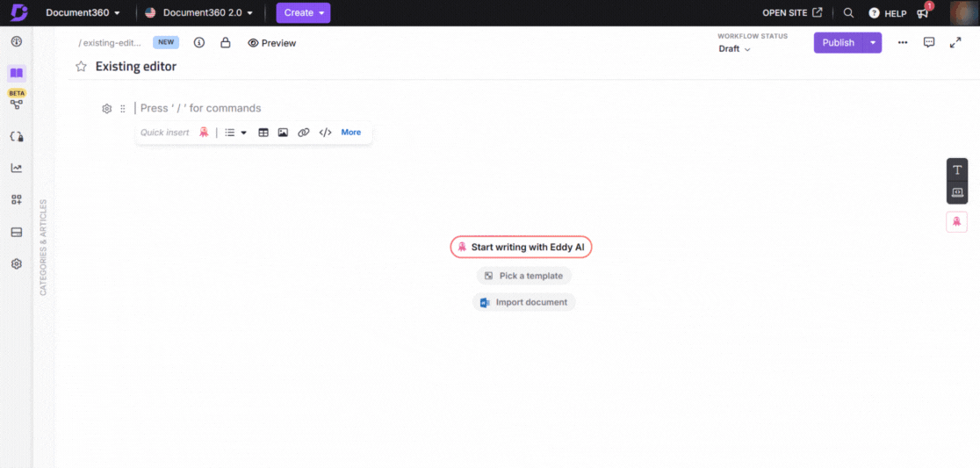Click the lock icon near Preview
The width and height of the screenshot is (980, 468).
(x=226, y=42)
